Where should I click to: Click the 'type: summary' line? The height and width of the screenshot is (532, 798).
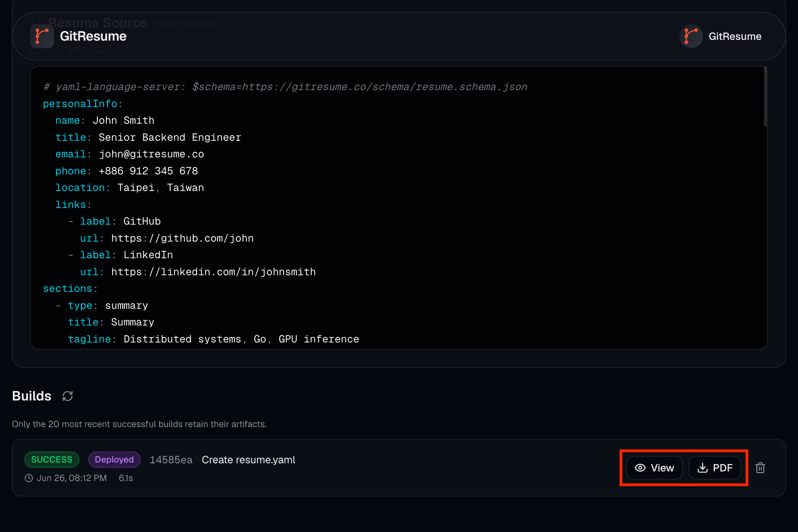(108, 306)
